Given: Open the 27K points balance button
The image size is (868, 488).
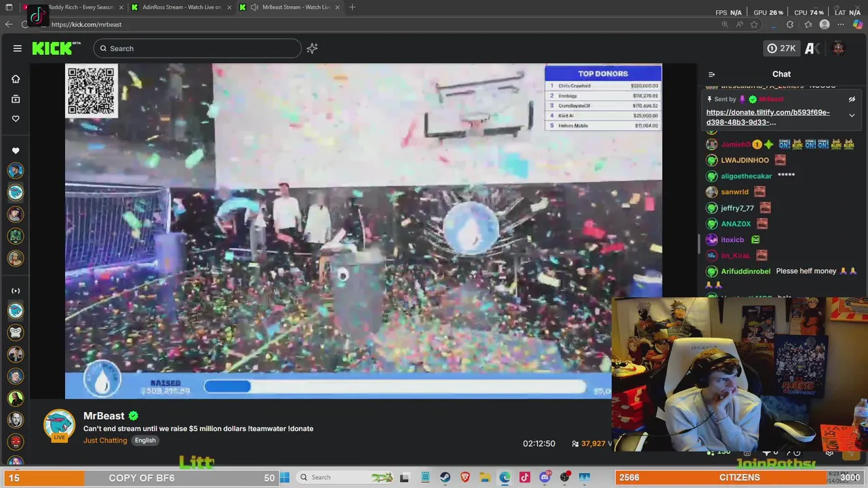Looking at the screenshot, I should coord(781,48).
